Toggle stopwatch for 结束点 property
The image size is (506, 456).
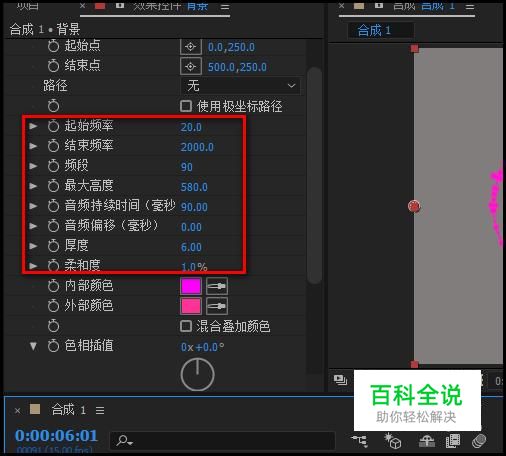coord(53,66)
